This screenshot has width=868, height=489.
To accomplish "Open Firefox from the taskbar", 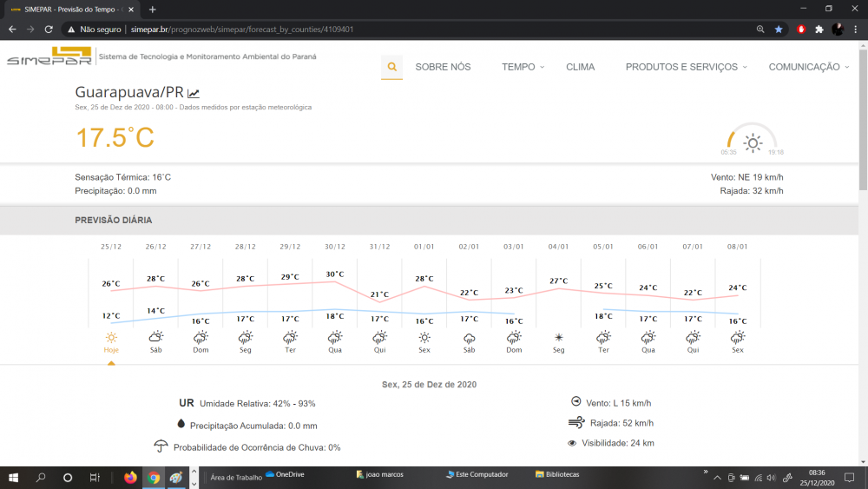I will [131, 477].
